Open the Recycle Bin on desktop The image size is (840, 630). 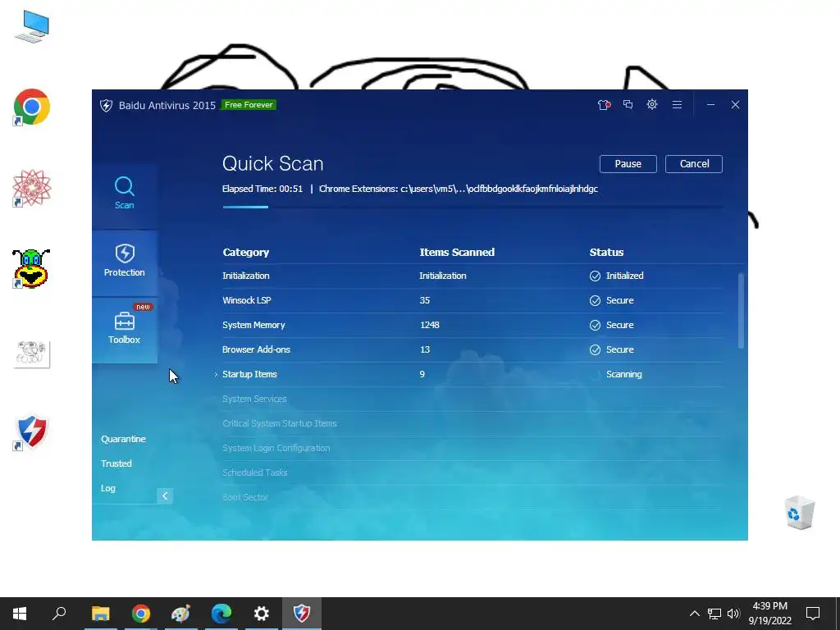coord(800,513)
